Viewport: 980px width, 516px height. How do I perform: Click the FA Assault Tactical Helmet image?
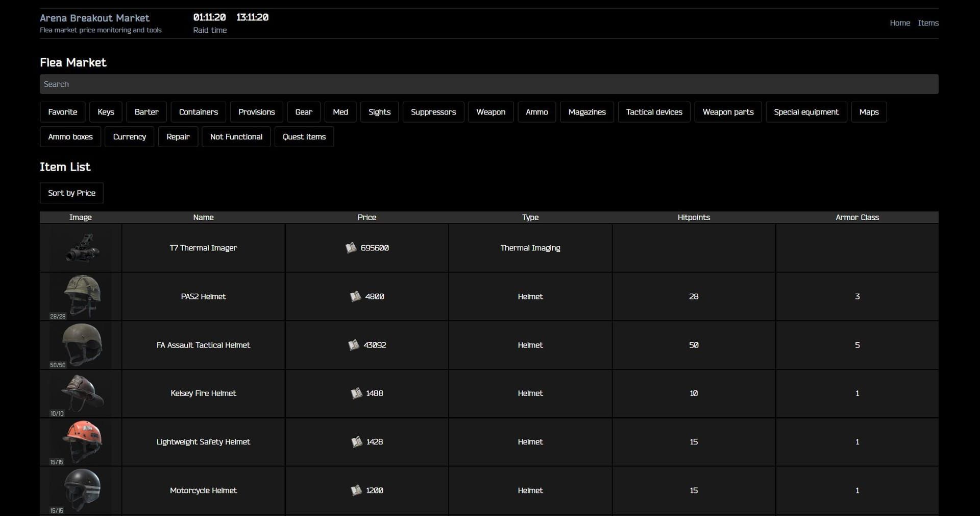[80, 345]
